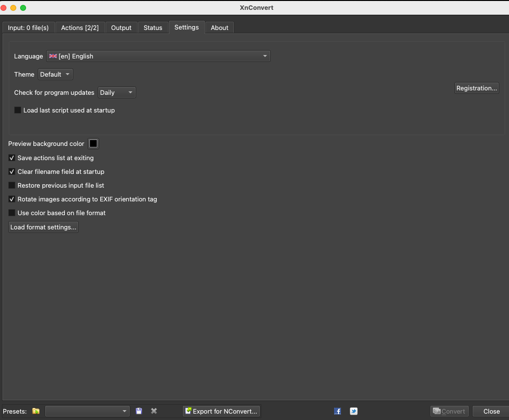Viewport: 509px width, 420px height.
Task: Open the Language dropdown
Action: coord(158,56)
